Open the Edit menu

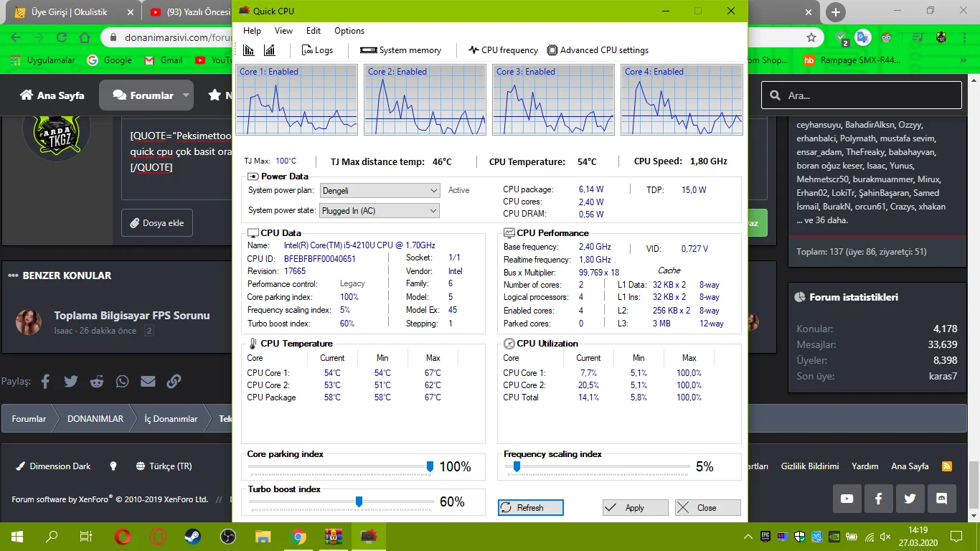[314, 31]
